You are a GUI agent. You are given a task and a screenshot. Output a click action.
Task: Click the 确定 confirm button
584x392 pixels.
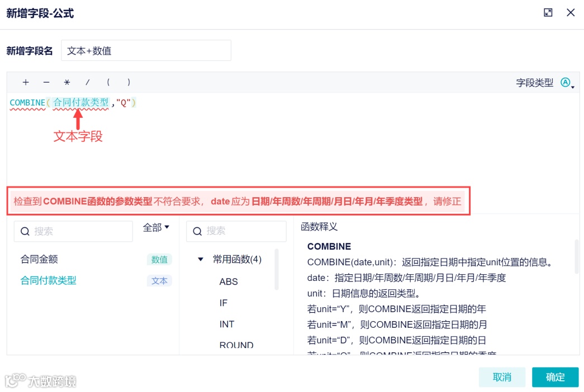pos(555,377)
